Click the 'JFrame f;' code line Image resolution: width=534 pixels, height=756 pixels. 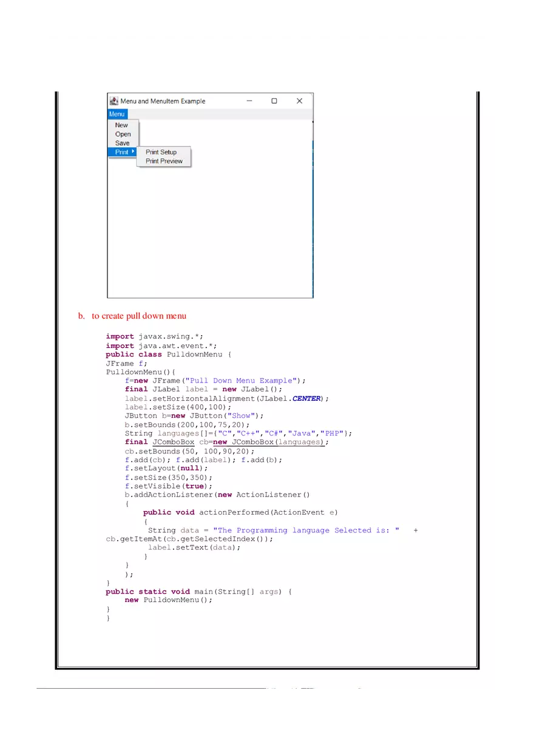[127, 363]
